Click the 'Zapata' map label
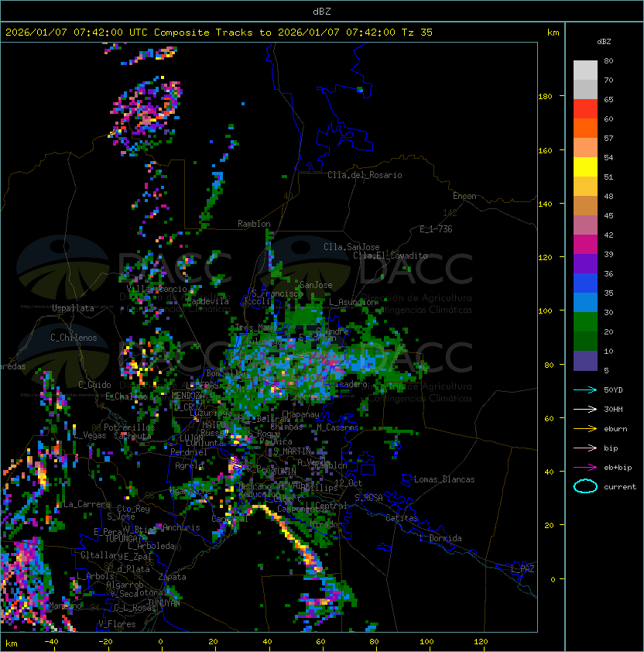 pyautogui.click(x=172, y=577)
